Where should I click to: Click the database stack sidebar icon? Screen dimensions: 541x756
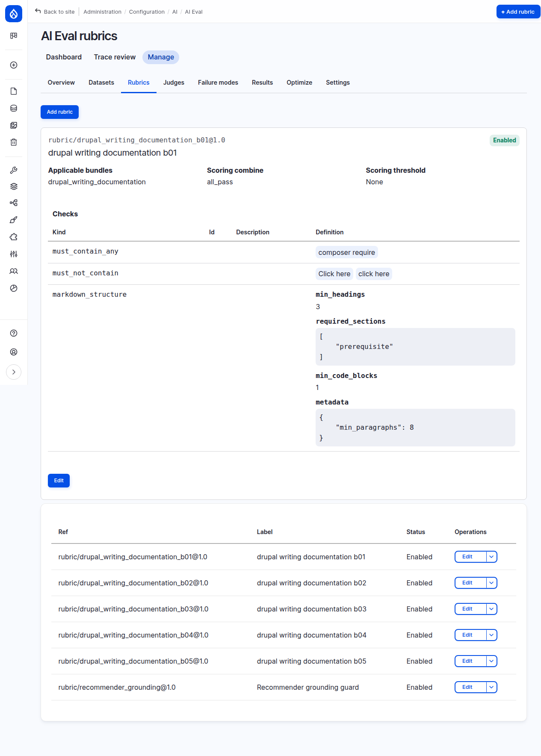pos(14,108)
